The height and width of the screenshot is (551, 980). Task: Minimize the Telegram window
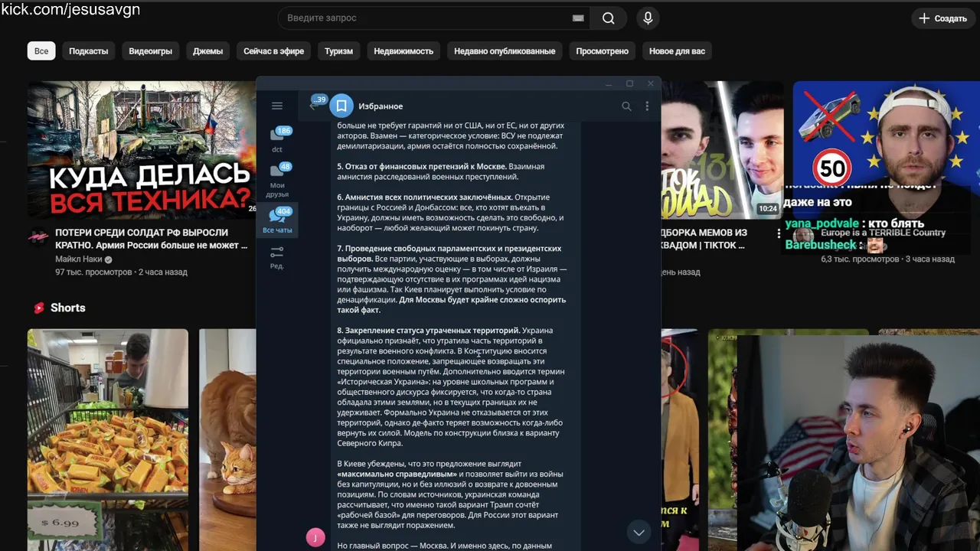pyautogui.click(x=609, y=83)
